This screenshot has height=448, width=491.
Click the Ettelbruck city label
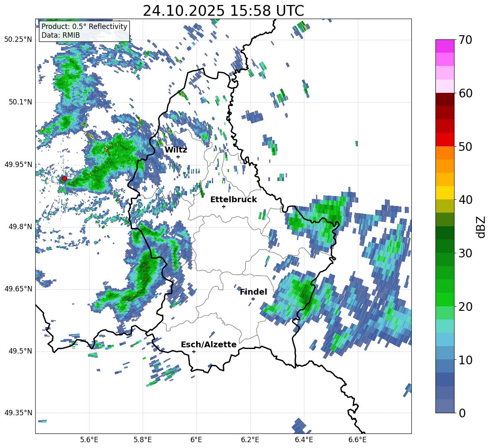[x=233, y=200]
